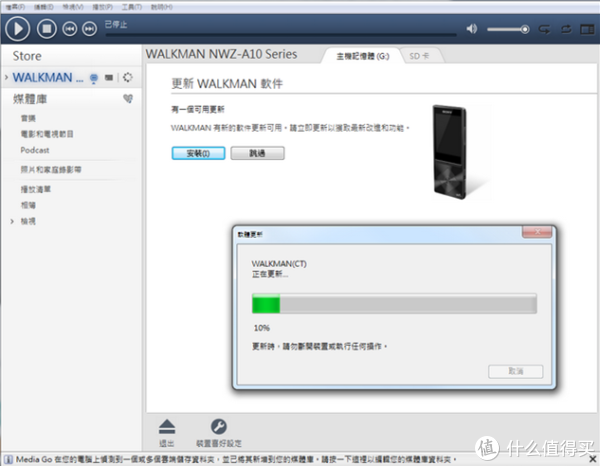
Task: Click the Media Go info icon in status bar
Action: 8,459
